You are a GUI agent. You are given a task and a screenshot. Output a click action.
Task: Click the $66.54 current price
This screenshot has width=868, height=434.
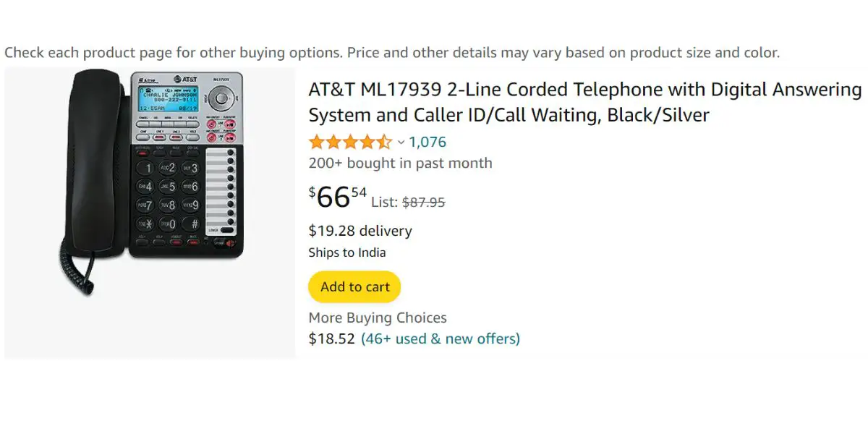coord(338,197)
